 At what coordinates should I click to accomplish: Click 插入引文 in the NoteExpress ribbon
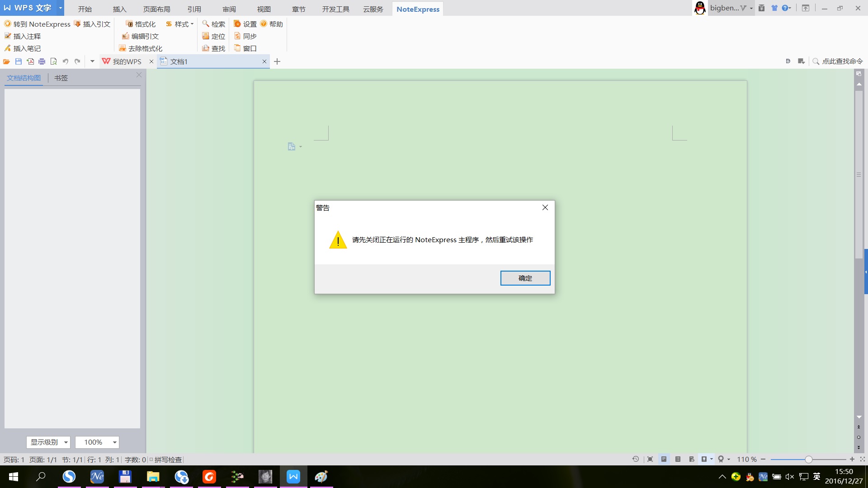[x=92, y=24]
